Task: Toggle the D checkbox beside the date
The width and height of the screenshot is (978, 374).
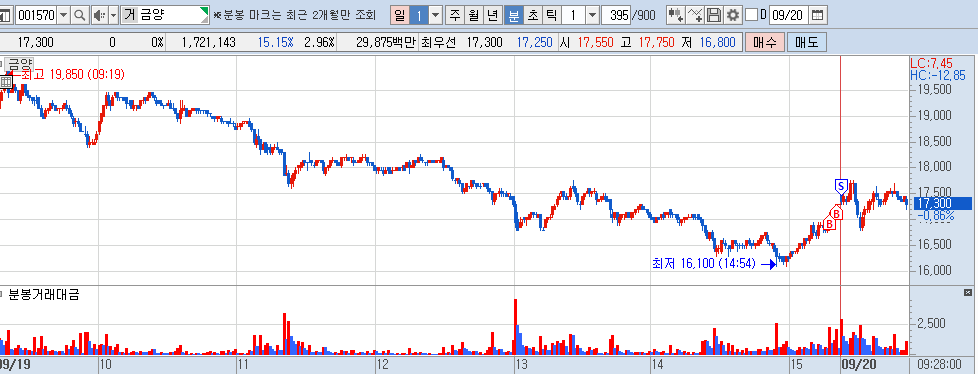Action: tap(752, 15)
